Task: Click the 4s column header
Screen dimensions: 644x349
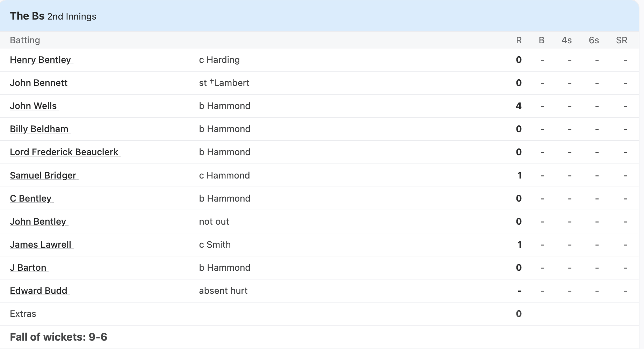Action: 566,40
